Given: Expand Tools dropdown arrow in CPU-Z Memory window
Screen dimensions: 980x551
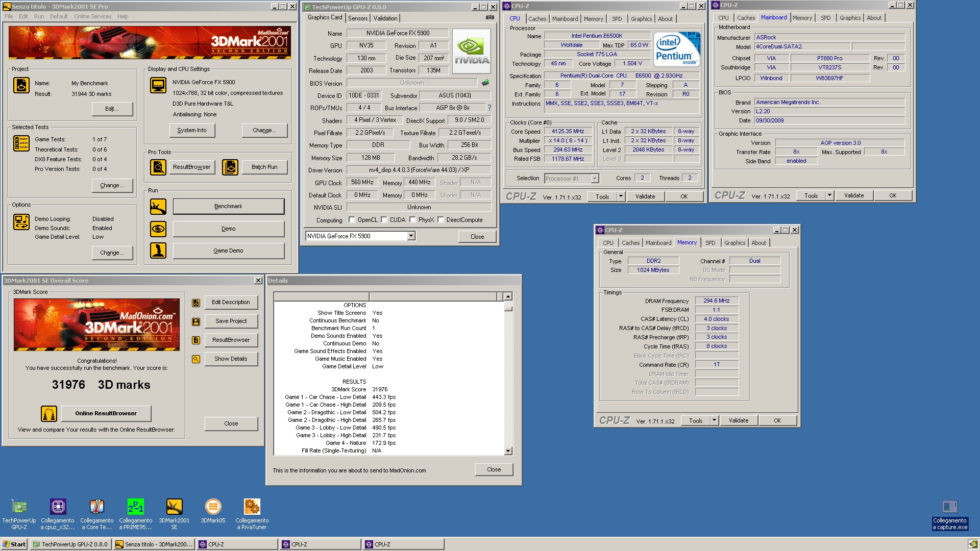Looking at the screenshot, I should (714, 420).
